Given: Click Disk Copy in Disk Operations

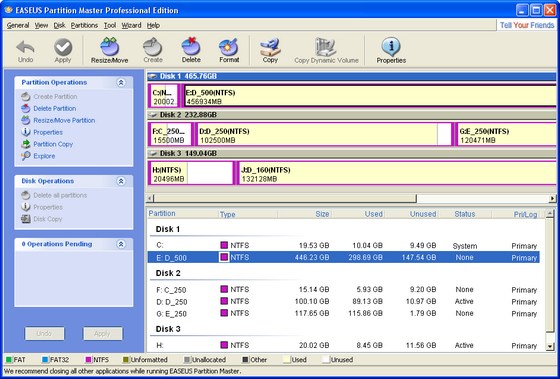Looking at the screenshot, I should [42, 219].
